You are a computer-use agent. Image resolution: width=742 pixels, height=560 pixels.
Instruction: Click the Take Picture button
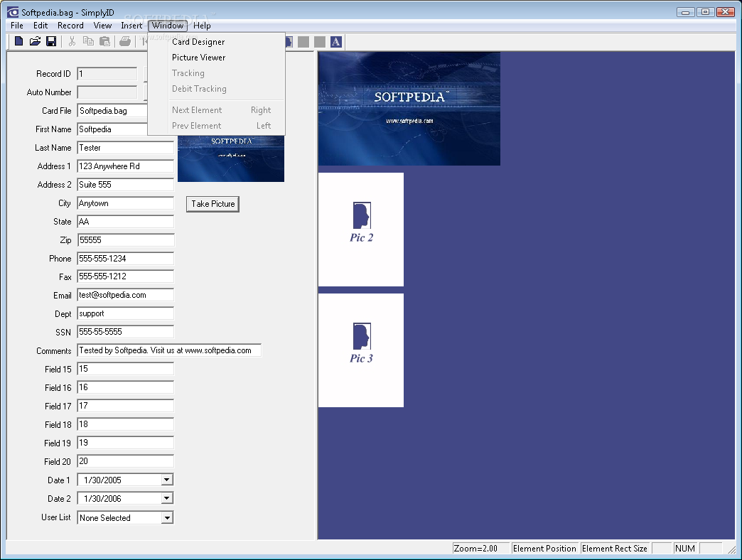pyautogui.click(x=213, y=204)
